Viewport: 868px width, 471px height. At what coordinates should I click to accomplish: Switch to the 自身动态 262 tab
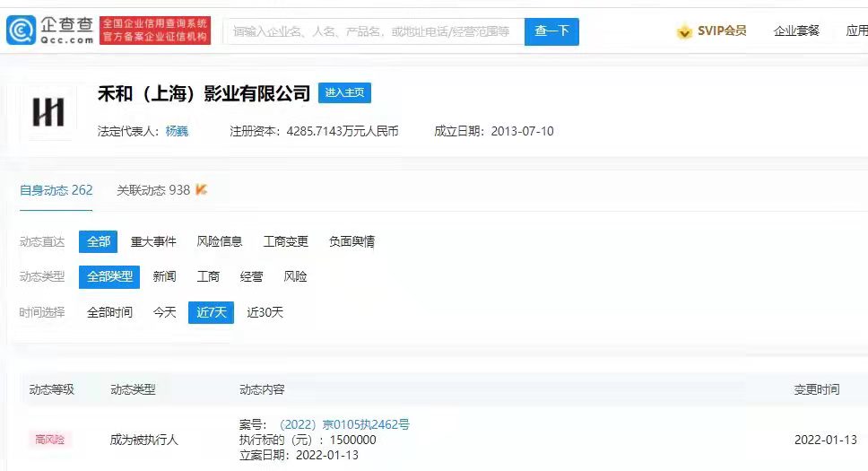coord(56,190)
